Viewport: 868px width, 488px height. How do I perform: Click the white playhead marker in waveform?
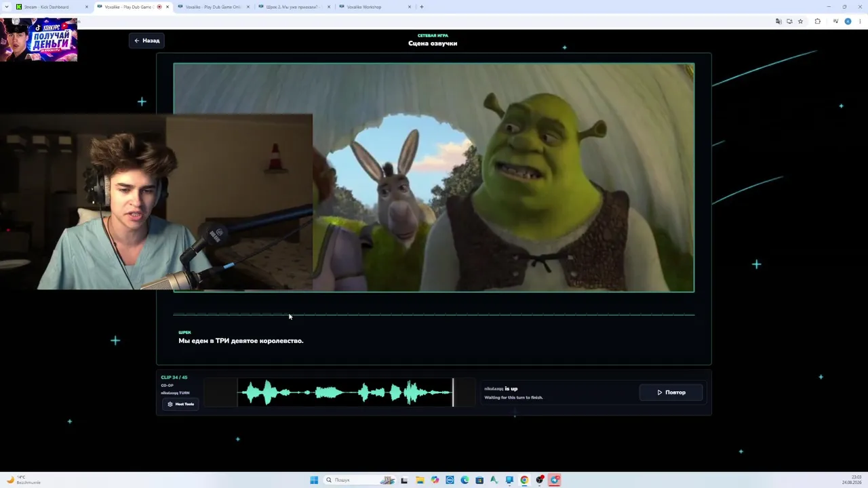pos(453,392)
